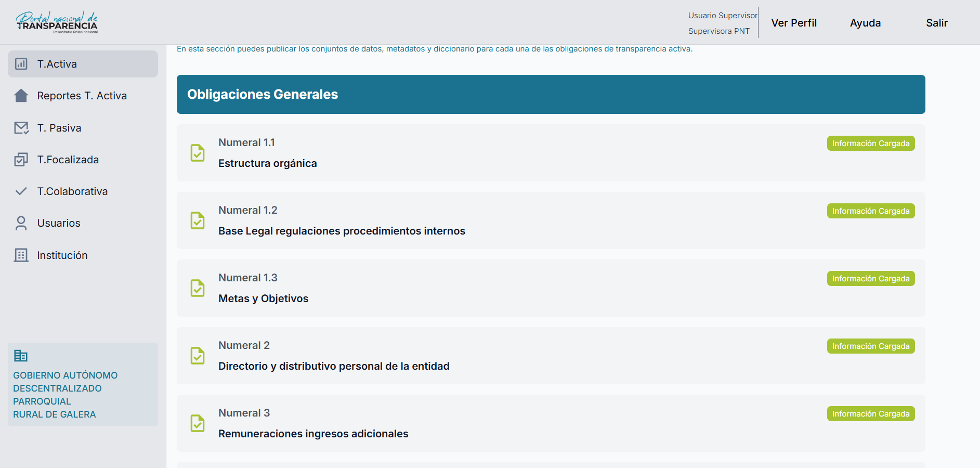Click the Institución building icon
This screenshot has height=468, width=980.
click(x=21, y=255)
